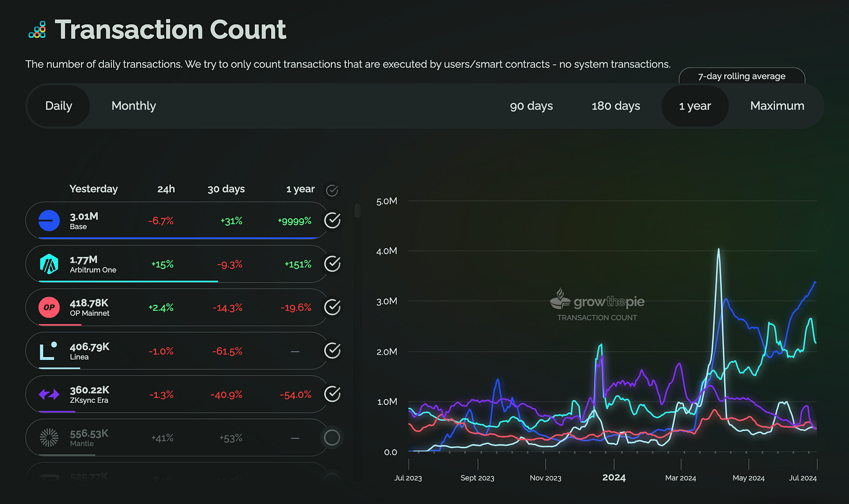The height and width of the screenshot is (504, 849).
Task: Click the Mantle logo icon
Action: (49, 438)
